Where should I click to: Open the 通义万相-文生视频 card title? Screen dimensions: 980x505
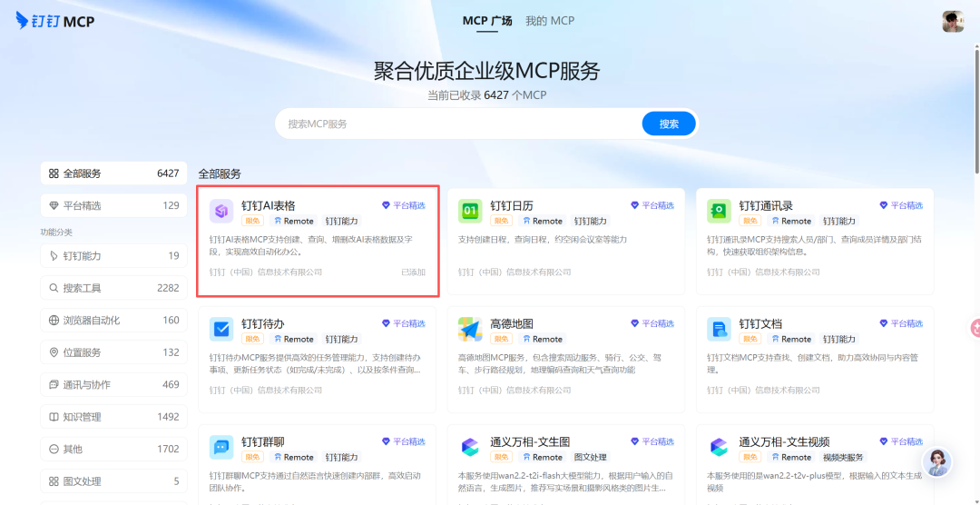[784, 441]
